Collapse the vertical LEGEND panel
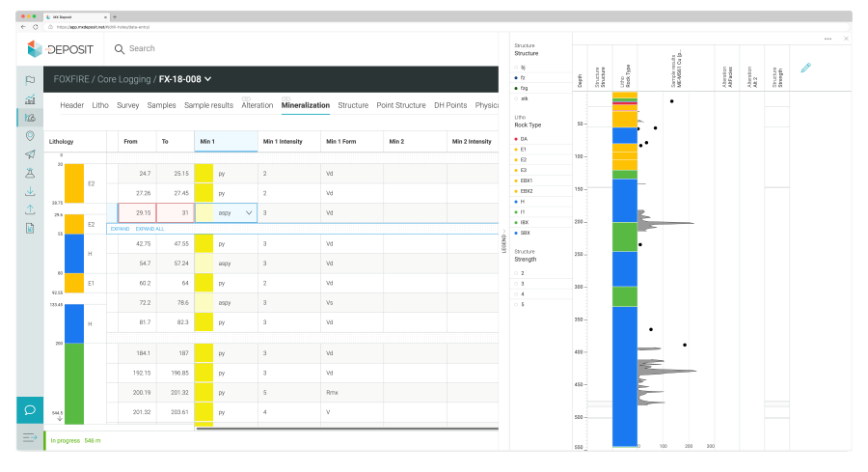The image size is (868, 472). (503, 242)
